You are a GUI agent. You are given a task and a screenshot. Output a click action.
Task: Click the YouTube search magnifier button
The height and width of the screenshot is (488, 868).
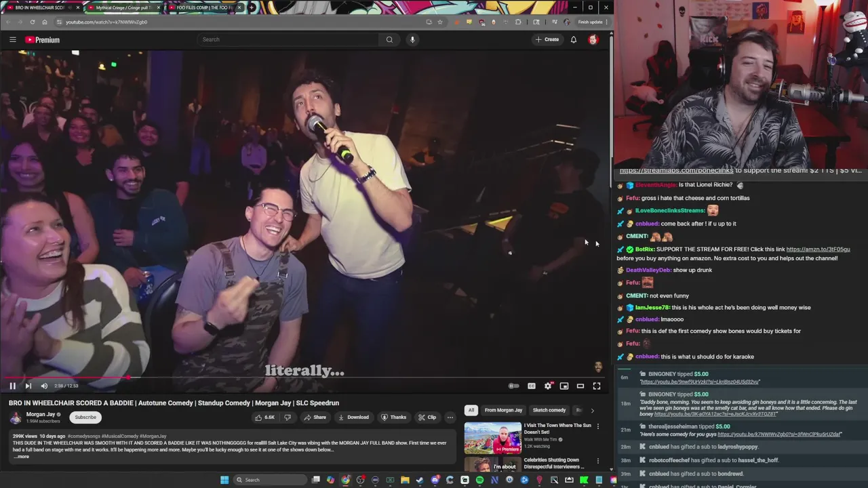[x=389, y=39]
